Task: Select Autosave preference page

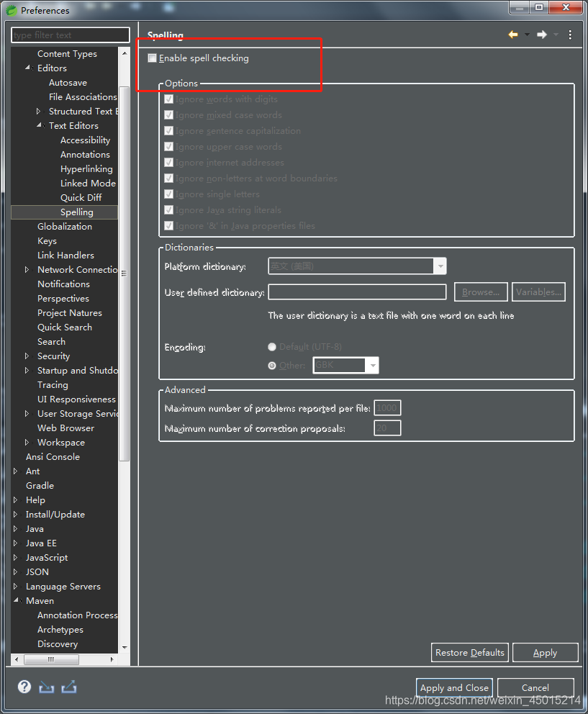Action: pyautogui.click(x=68, y=83)
